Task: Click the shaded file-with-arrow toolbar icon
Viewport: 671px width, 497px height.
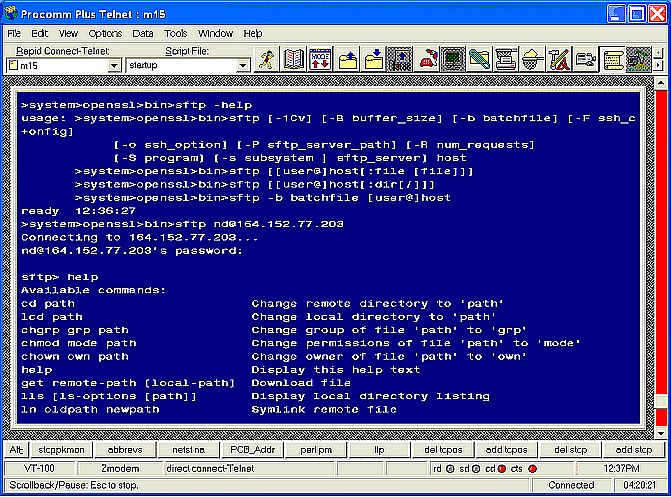Action: [400, 60]
